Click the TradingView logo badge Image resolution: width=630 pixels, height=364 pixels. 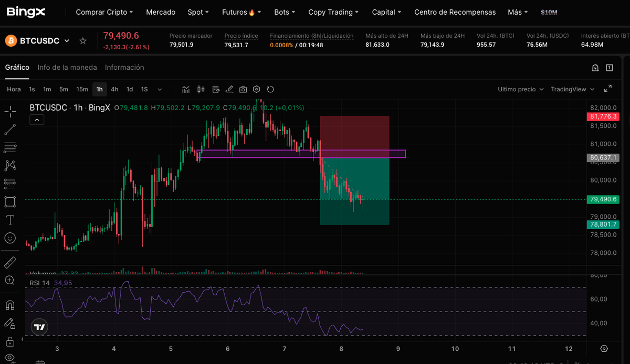(40, 327)
